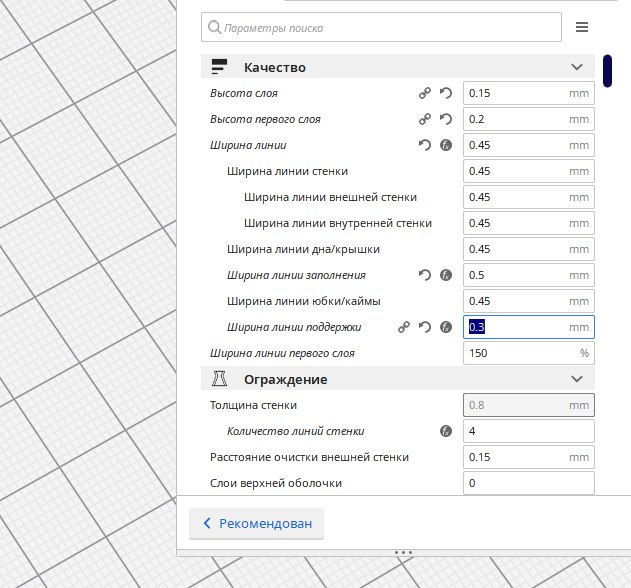This screenshot has height=588, width=631.
Task: Click the Высота первого слоя label
Action: click(x=265, y=119)
